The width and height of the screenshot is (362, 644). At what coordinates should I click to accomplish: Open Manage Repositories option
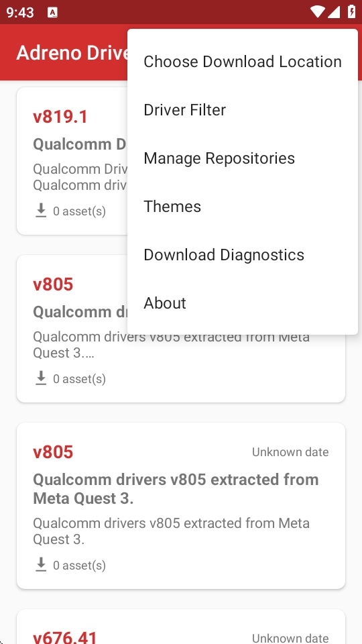point(243,158)
